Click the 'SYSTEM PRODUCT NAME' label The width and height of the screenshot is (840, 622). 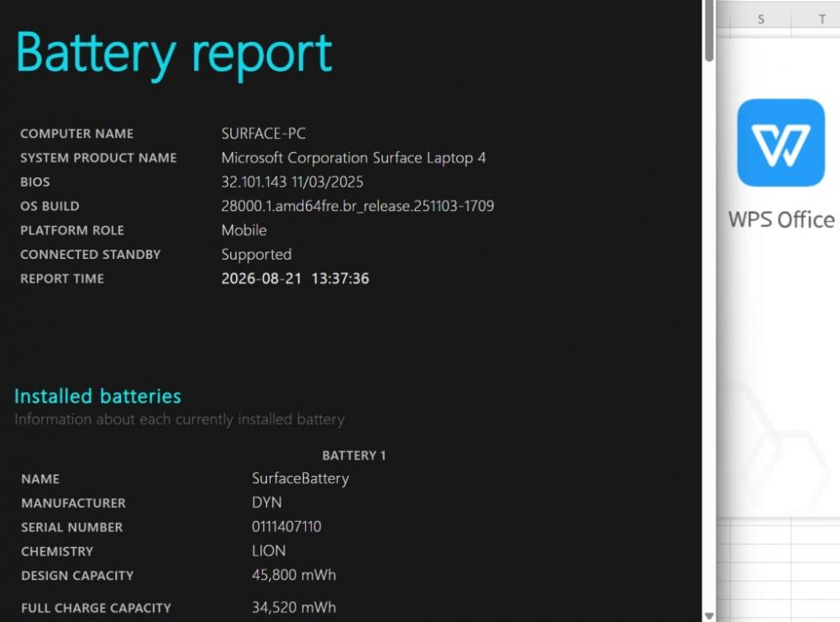click(98, 158)
